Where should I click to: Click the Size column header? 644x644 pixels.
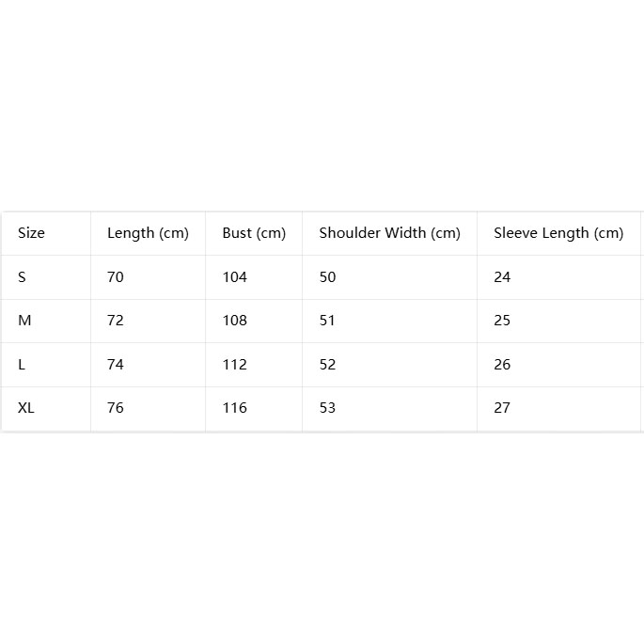pyautogui.click(x=31, y=233)
